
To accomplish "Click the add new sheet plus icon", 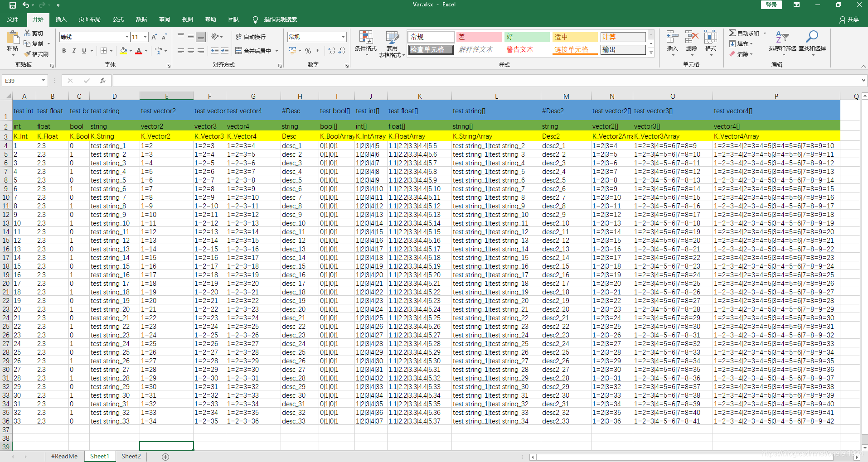I will [x=165, y=457].
